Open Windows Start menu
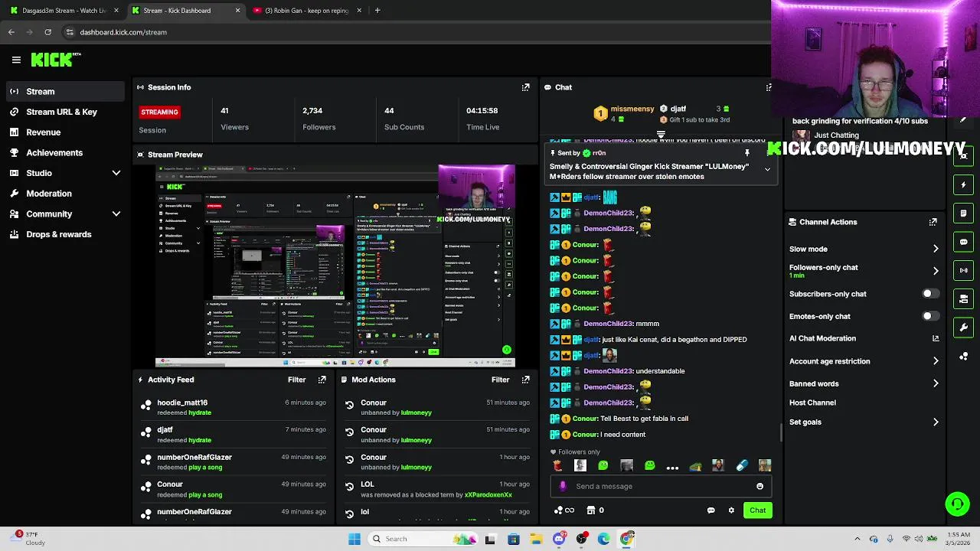 click(x=354, y=539)
